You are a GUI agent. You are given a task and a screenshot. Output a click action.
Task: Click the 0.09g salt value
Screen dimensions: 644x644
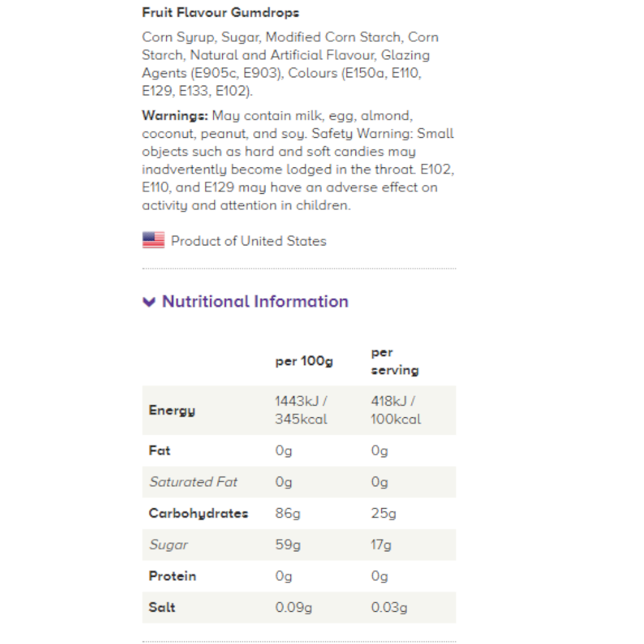(x=293, y=607)
